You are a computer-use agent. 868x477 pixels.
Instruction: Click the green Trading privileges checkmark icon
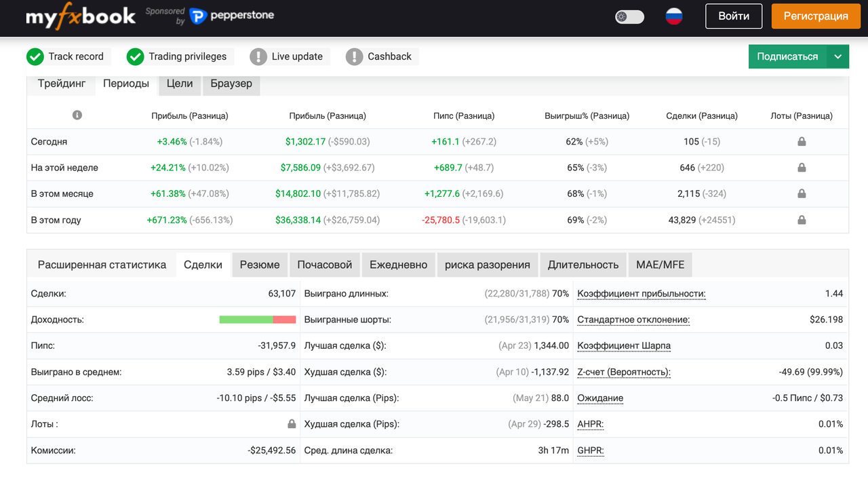(x=136, y=56)
